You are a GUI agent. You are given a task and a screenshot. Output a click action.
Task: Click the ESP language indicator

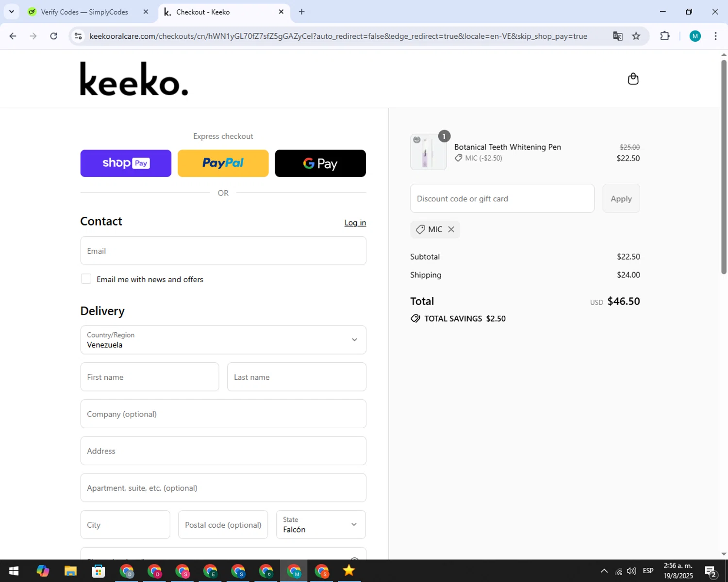[648, 571]
